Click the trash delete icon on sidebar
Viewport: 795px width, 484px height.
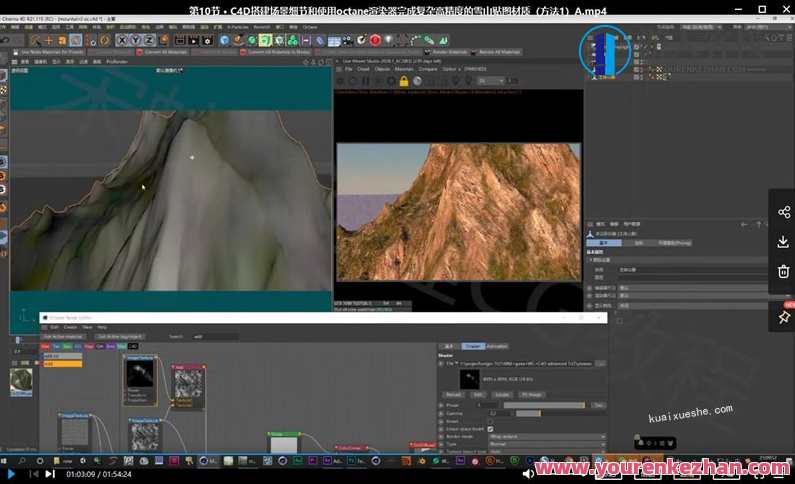[x=783, y=271]
